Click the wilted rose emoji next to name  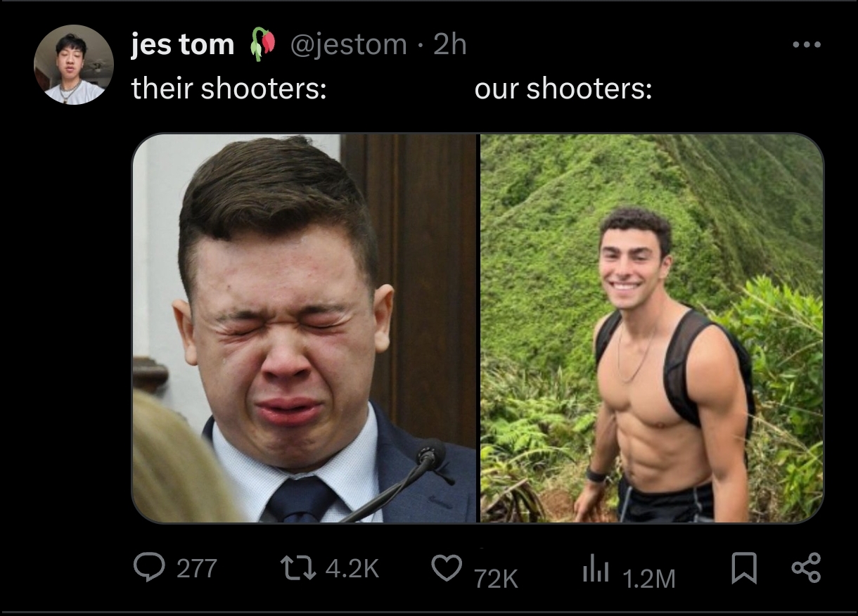tap(260, 44)
